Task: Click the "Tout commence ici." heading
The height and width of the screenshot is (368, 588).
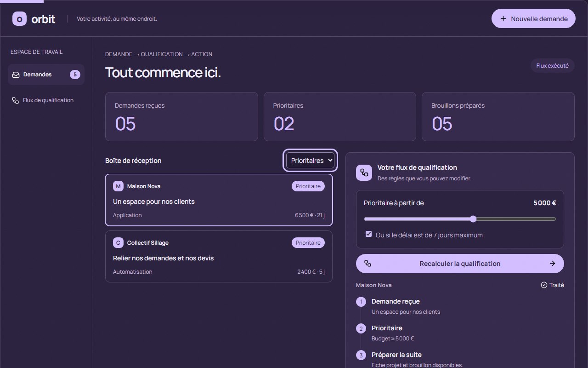Action: tap(163, 73)
